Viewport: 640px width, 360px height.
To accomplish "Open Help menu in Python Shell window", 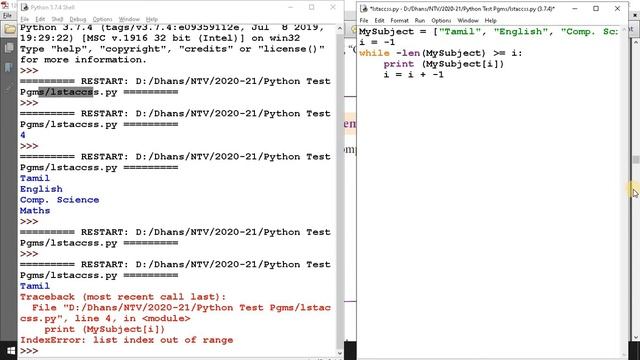I will coord(151,19).
